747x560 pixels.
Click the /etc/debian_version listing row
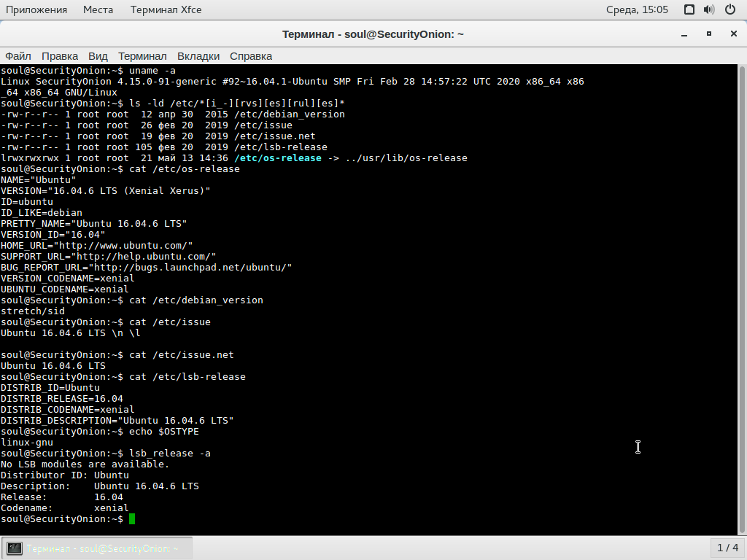click(x=173, y=114)
